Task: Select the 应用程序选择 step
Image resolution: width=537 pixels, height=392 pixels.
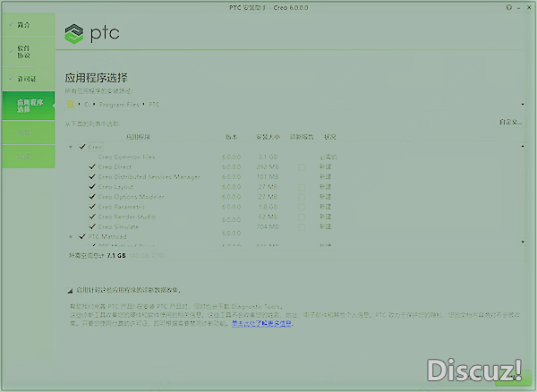Action: (28, 106)
